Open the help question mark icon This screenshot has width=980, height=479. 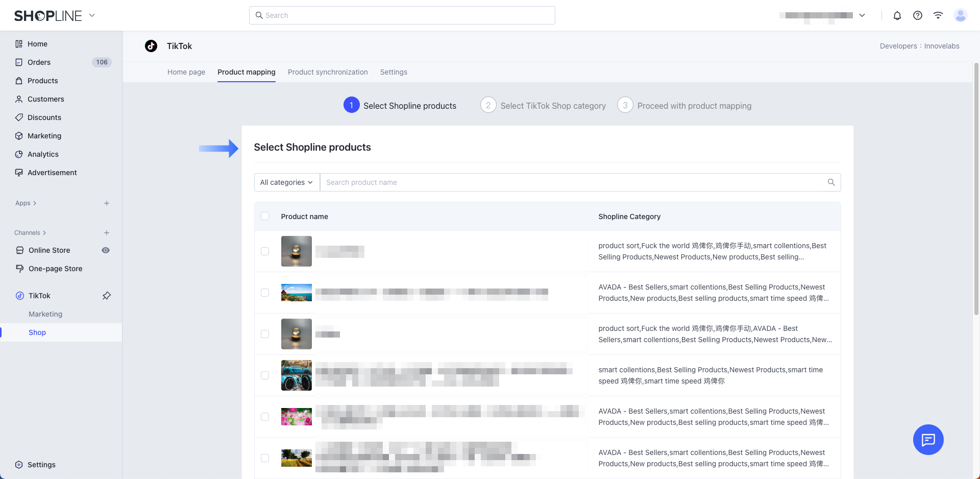[x=917, y=15]
